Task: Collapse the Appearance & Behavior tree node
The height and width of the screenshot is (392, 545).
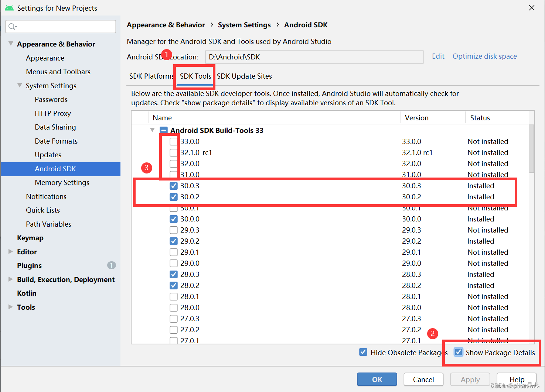Action: (11, 44)
